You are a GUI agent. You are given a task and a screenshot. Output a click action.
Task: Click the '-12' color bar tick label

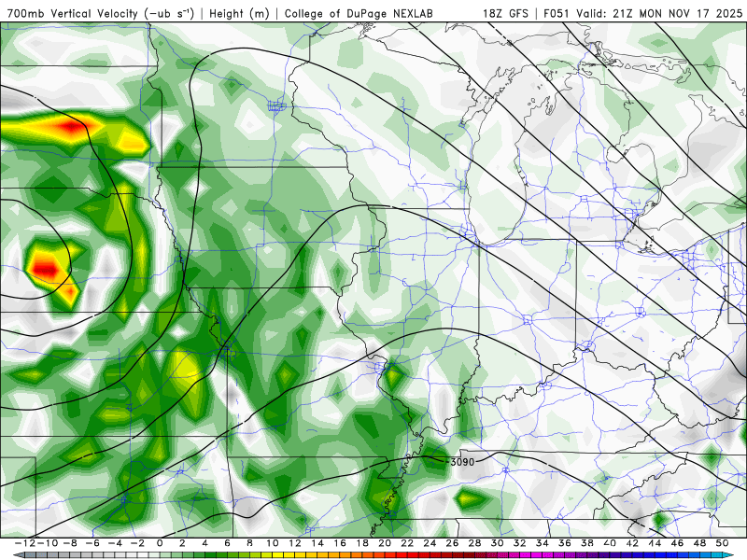coord(25,543)
